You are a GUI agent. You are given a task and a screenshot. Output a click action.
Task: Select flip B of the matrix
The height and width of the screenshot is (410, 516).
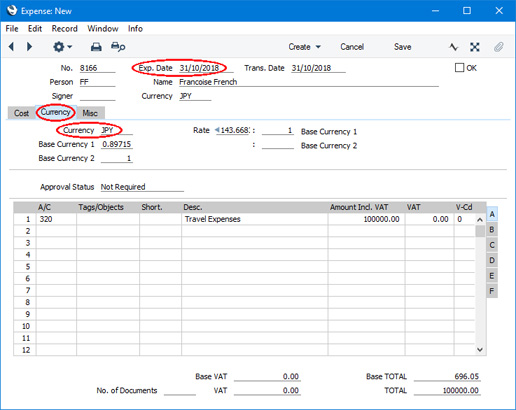[492, 230]
